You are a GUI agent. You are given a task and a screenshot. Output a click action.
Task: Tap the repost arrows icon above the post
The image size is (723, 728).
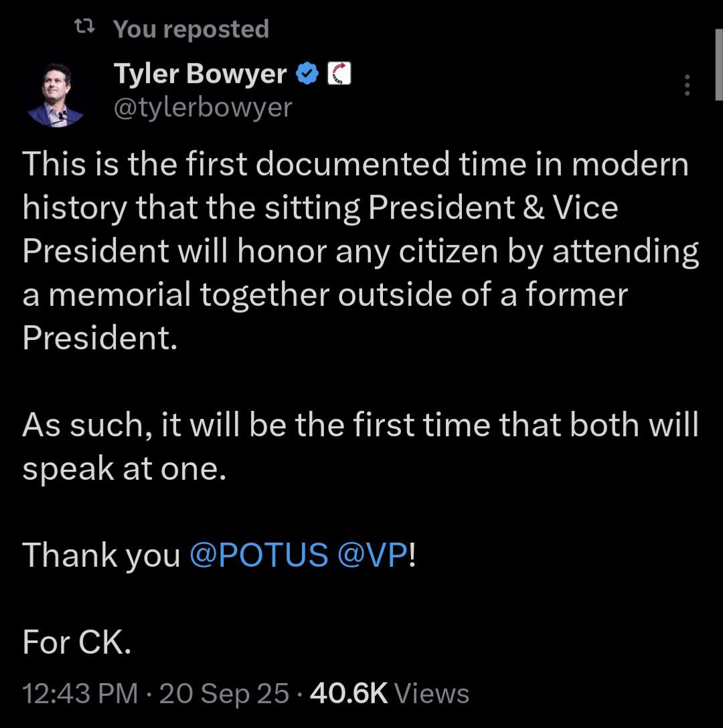[83, 28]
